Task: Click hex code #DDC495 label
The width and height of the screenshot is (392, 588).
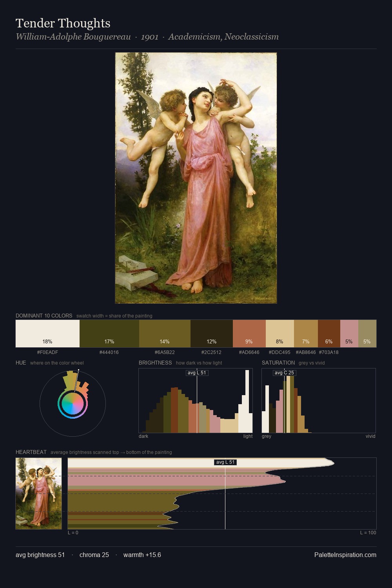Action: click(x=279, y=352)
